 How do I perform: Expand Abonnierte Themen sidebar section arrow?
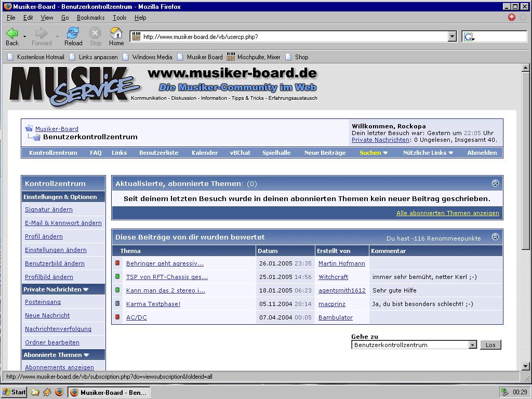[86, 355]
